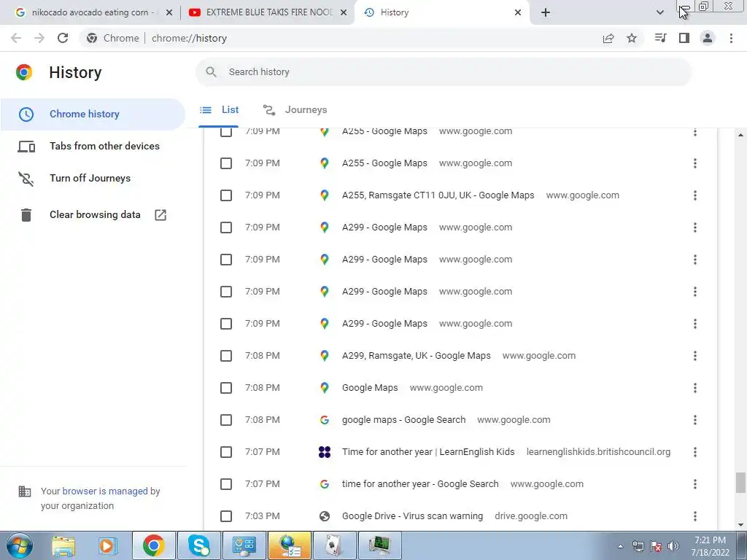Screen dimensions: 747x560
Task: Check the box of the A299 entry below A255, Ramsgate
Action: [226, 227]
